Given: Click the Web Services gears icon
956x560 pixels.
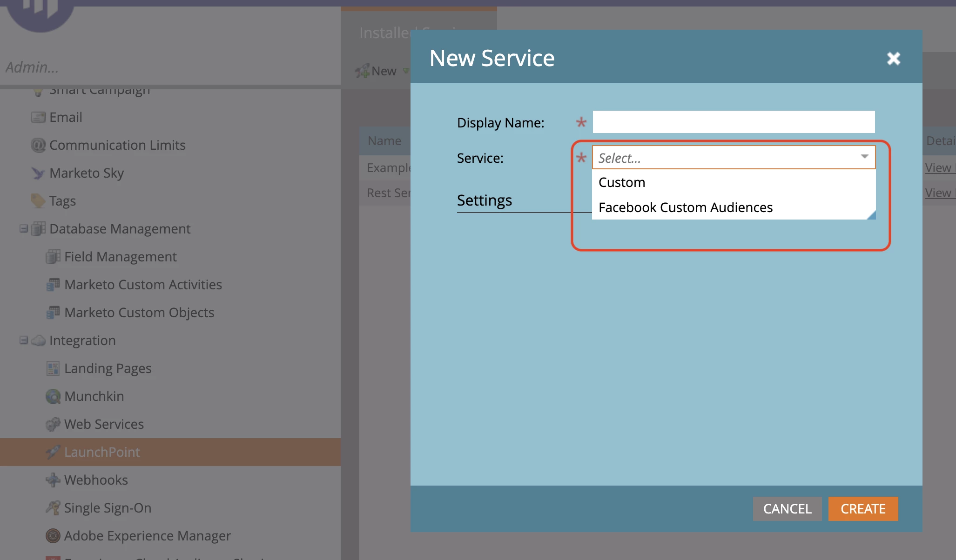Looking at the screenshot, I should [x=53, y=424].
